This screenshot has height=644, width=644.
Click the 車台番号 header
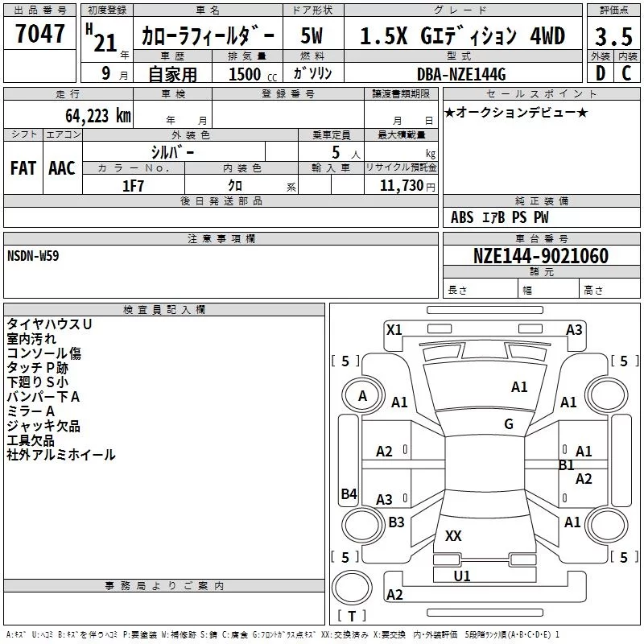pyautogui.click(x=541, y=238)
